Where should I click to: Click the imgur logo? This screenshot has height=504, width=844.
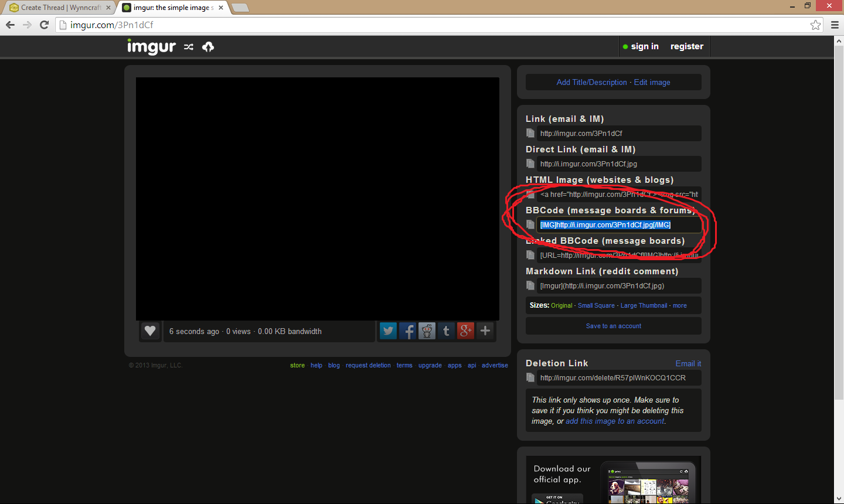tap(151, 46)
